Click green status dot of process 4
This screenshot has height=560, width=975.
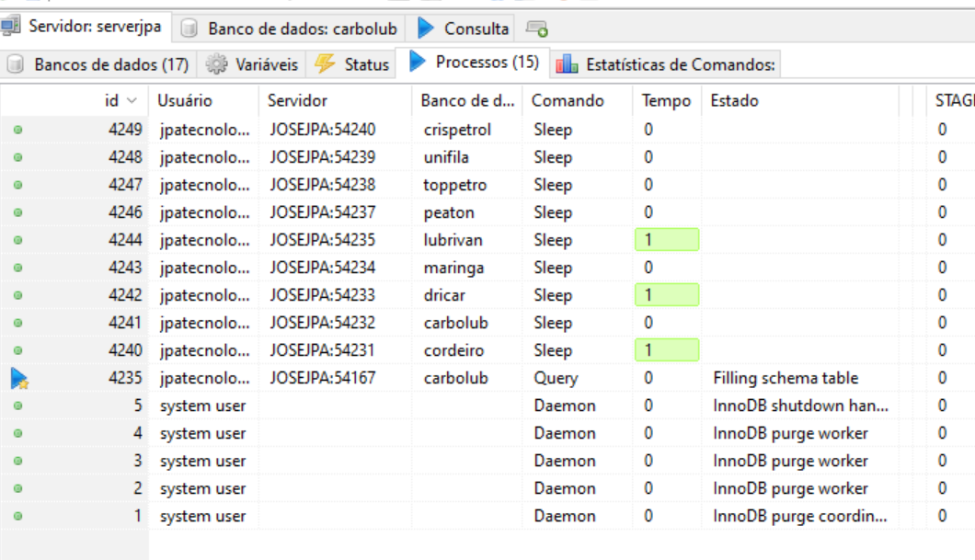[18, 433]
